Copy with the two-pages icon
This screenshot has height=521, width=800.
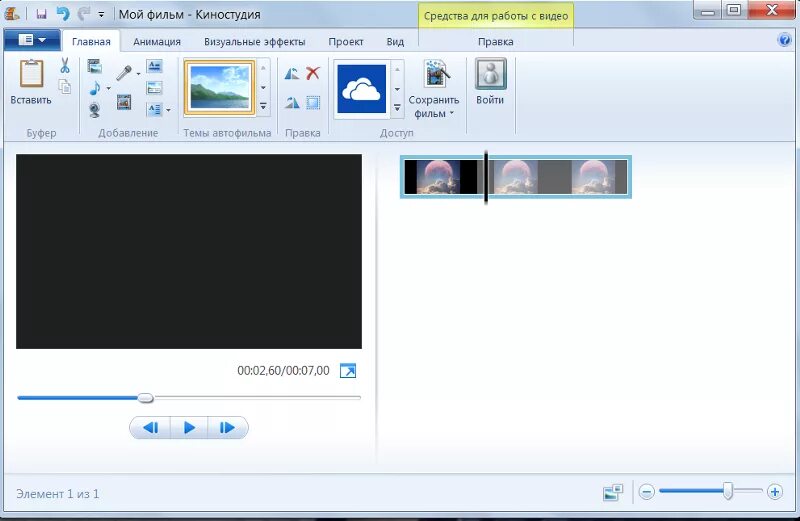(65, 87)
